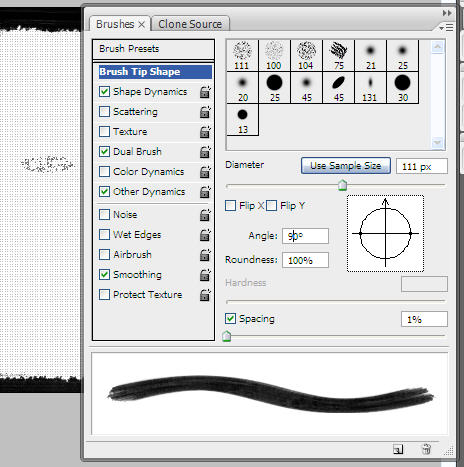
Task: Disable the Dual Brush checkbox
Action: coord(104,151)
